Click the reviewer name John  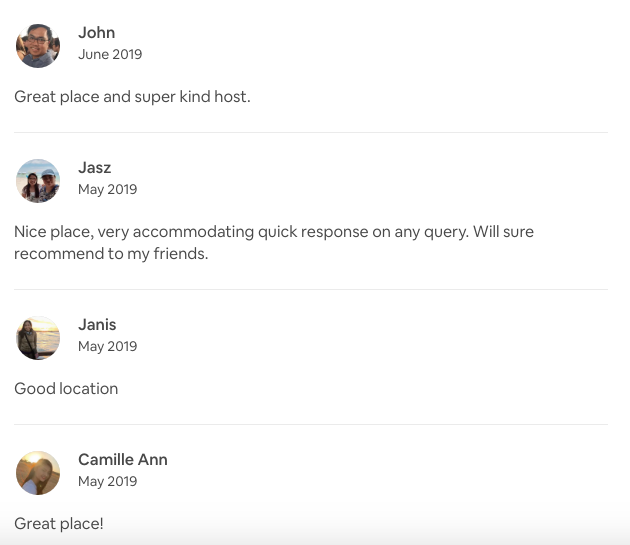(x=96, y=33)
